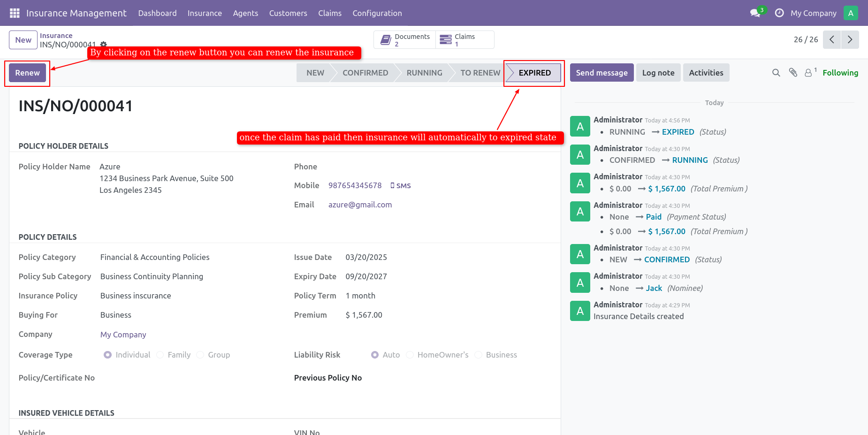Viewport: 868px width, 435px height.
Task: Click the CONFIRMED status stage
Action: pos(365,73)
